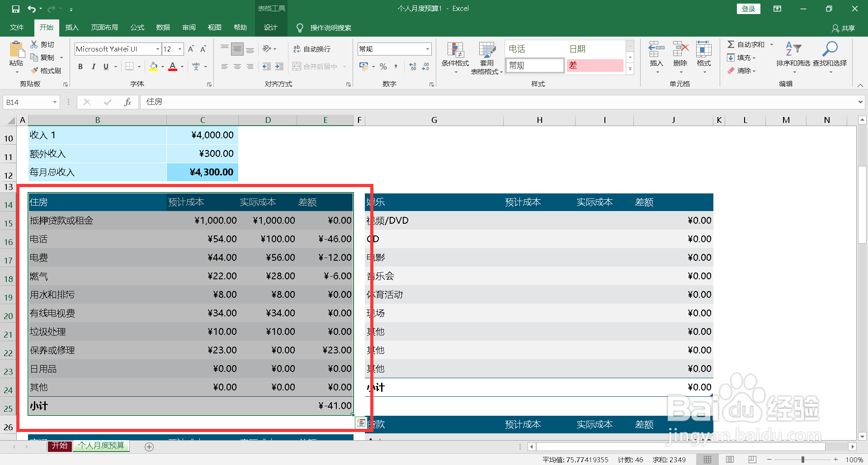
Task: Toggle Bold formatting
Action: pyautogui.click(x=80, y=66)
